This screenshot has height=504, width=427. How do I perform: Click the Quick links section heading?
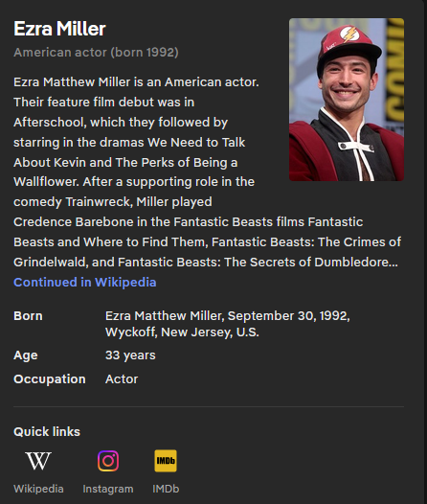click(47, 432)
